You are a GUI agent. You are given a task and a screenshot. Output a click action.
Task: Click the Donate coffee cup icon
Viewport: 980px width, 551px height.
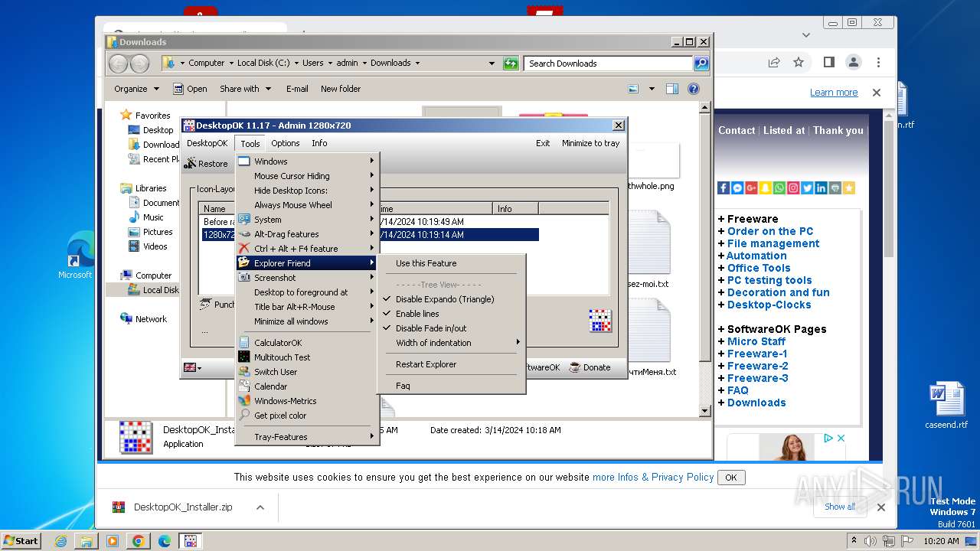[x=574, y=367]
